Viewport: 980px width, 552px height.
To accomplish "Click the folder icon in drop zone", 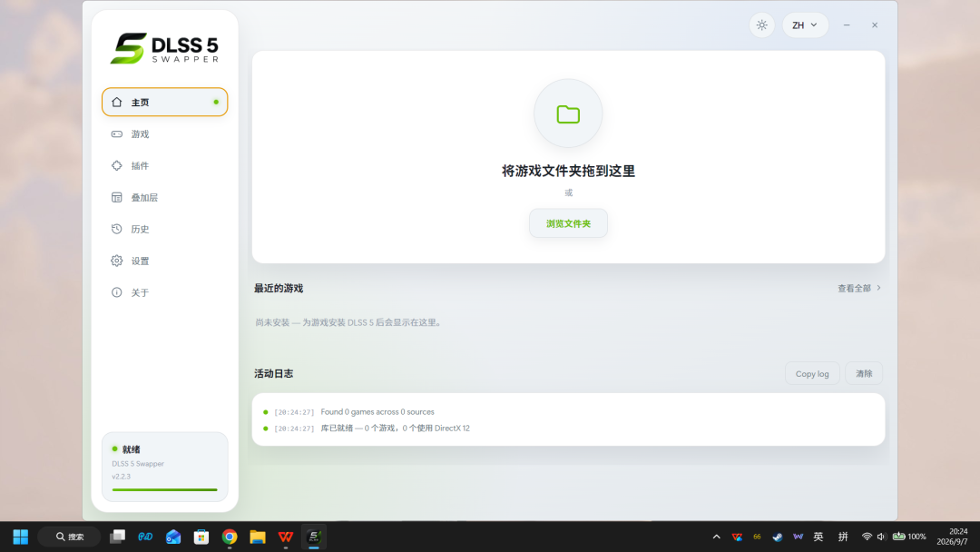I will pyautogui.click(x=568, y=113).
